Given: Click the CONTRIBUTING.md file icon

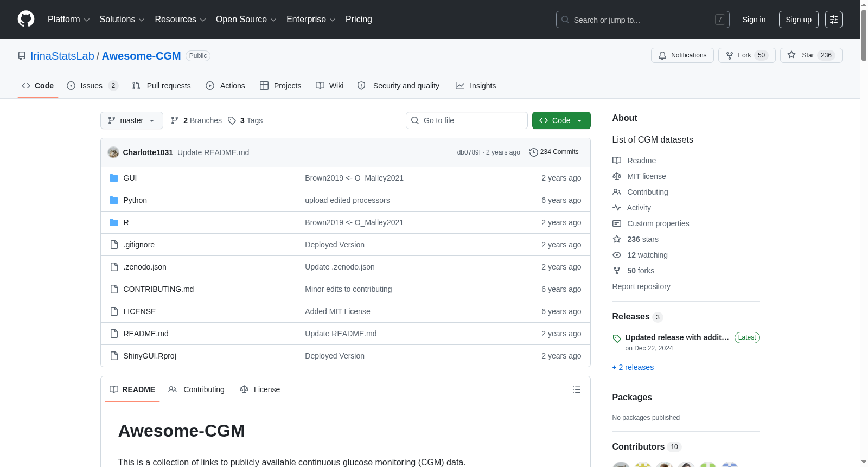Looking at the screenshot, I should coord(114,289).
